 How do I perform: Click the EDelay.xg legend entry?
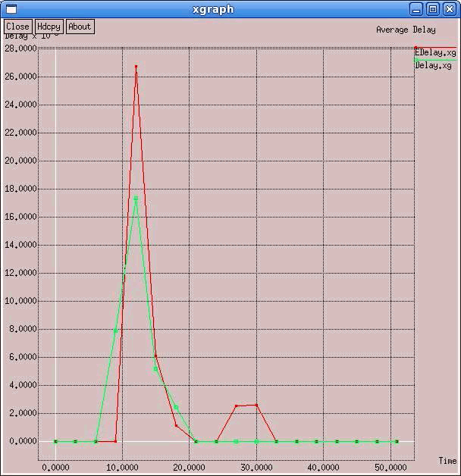click(x=437, y=53)
